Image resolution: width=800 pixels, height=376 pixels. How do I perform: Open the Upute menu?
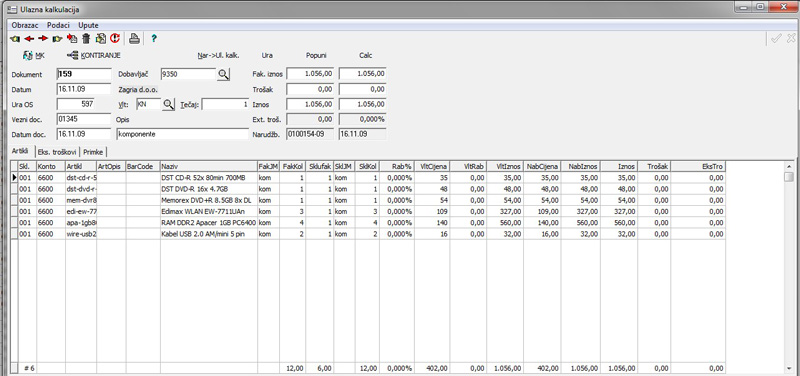tap(88, 25)
